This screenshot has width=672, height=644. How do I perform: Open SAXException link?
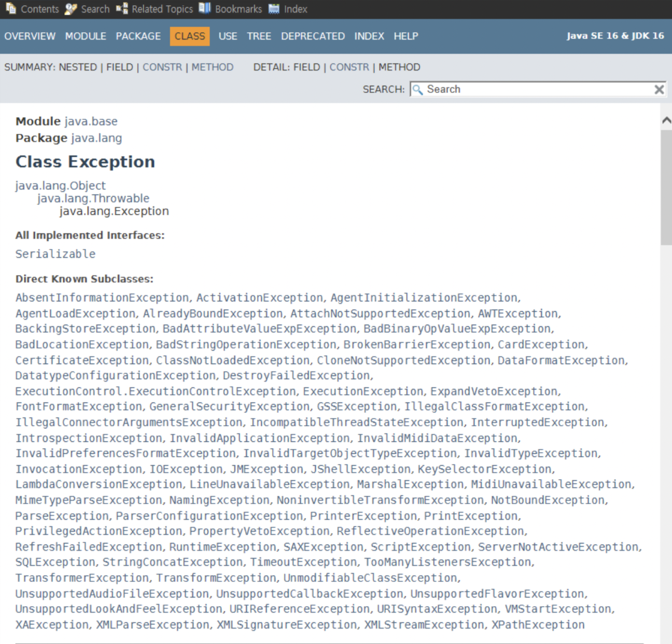(324, 548)
